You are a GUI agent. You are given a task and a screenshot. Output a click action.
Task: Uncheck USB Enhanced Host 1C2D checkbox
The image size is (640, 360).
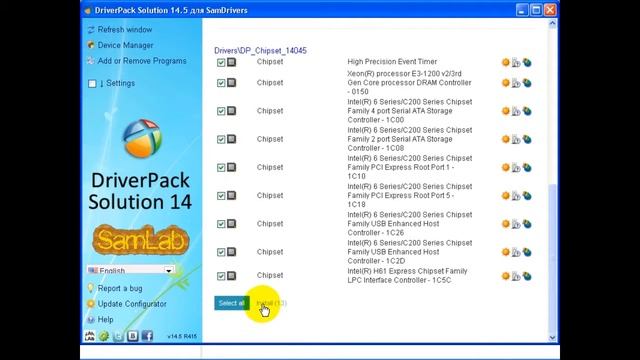[221, 252]
